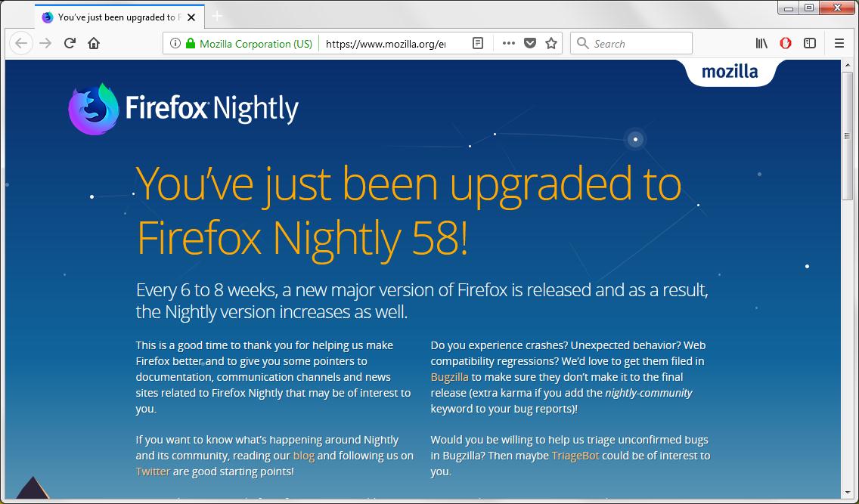Toggle the disabled forward navigation arrow
This screenshot has height=504, width=859.
(45, 43)
